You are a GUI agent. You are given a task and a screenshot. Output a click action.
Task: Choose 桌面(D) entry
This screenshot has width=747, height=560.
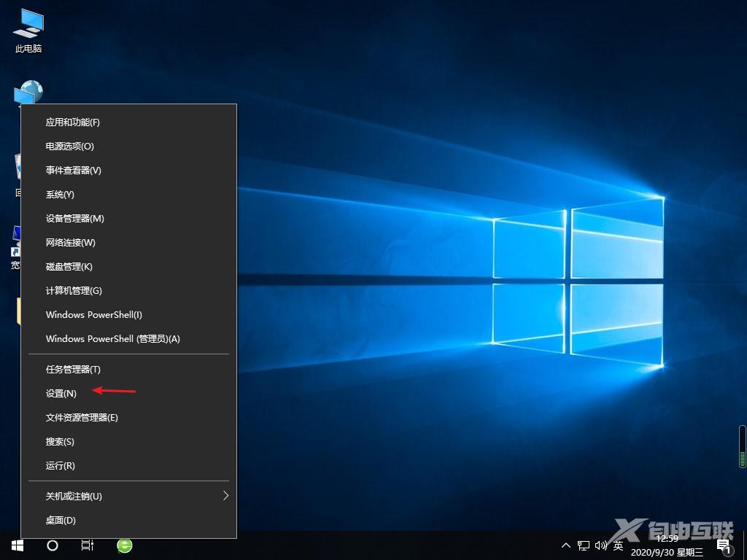coord(128,521)
